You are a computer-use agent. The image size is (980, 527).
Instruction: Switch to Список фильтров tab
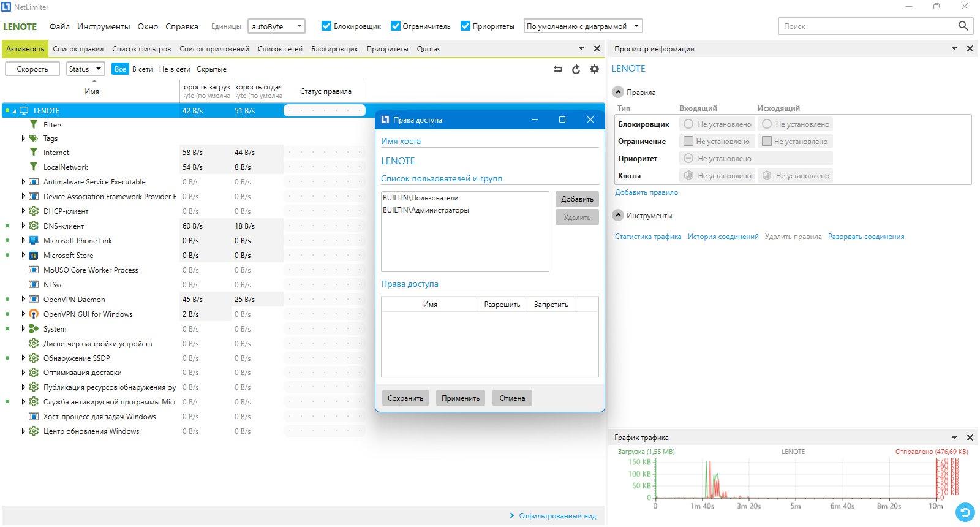pyautogui.click(x=141, y=49)
